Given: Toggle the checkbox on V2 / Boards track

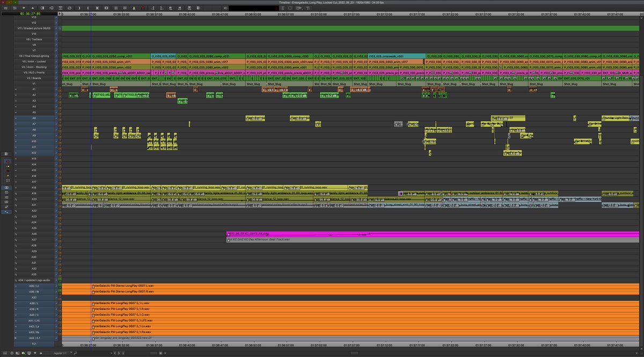Looking at the screenshot, I should [56, 78].
